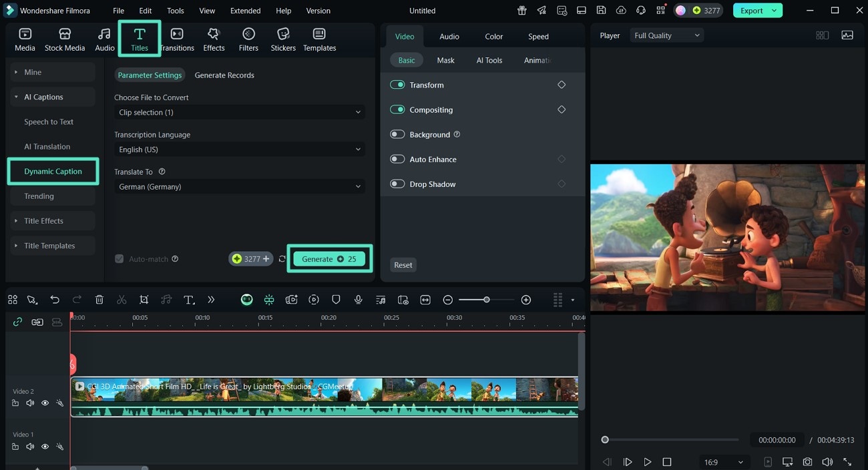868x470 pixels.
Task: Open the Transcription Language dropdown
Action: click(240, 150)
